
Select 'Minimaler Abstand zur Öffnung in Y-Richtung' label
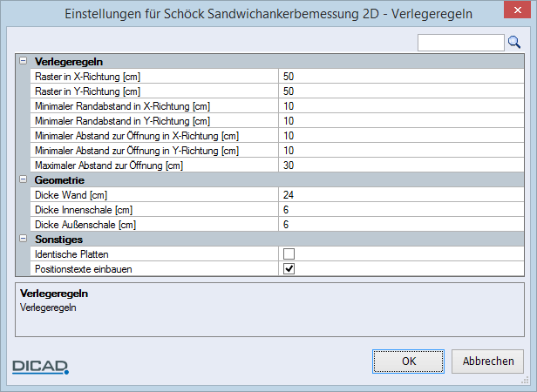(137, 151)
